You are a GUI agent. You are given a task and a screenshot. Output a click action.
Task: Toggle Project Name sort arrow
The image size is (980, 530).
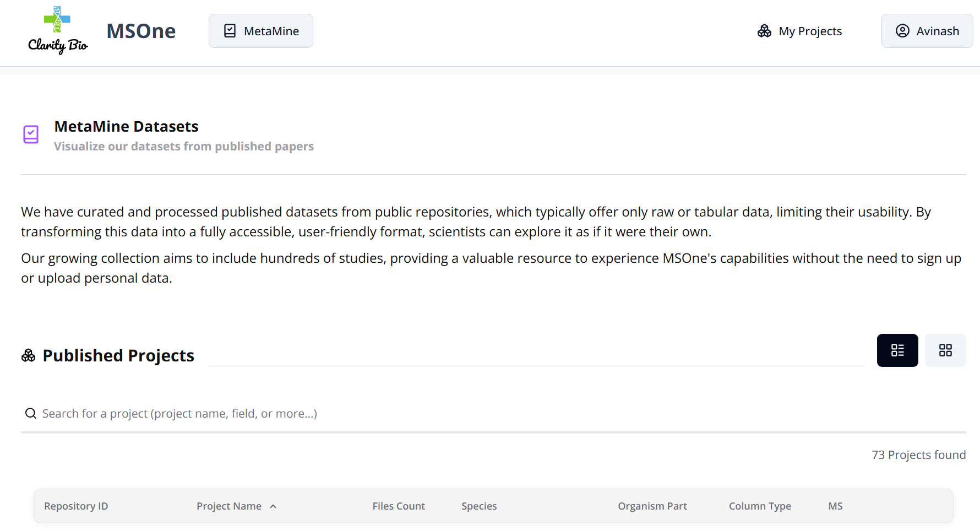pos(273,506)
